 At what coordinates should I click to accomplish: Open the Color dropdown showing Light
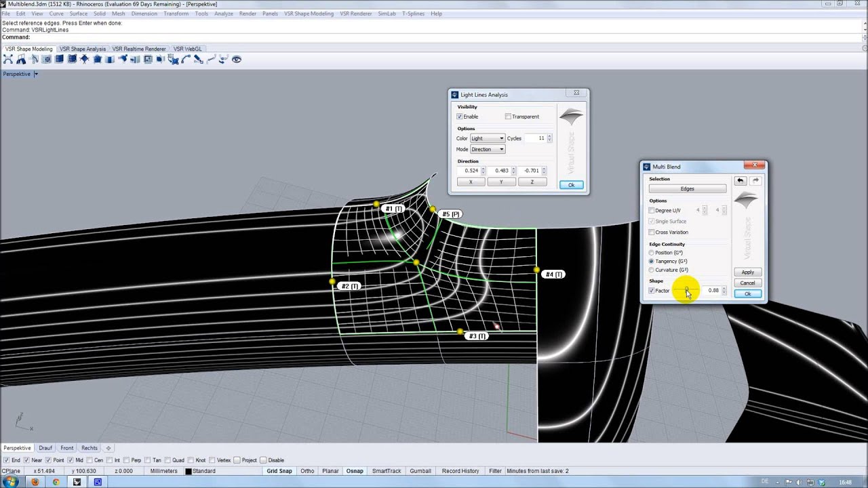click(488, 138)
